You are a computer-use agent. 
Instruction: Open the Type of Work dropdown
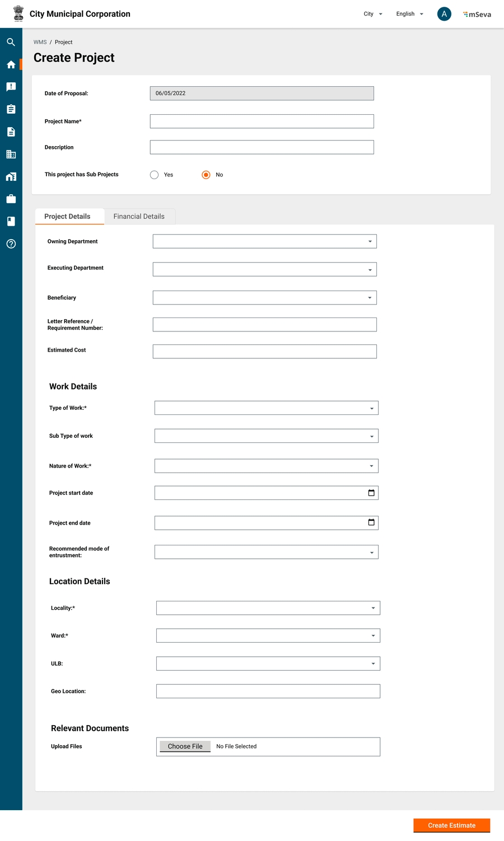(266, 408)
